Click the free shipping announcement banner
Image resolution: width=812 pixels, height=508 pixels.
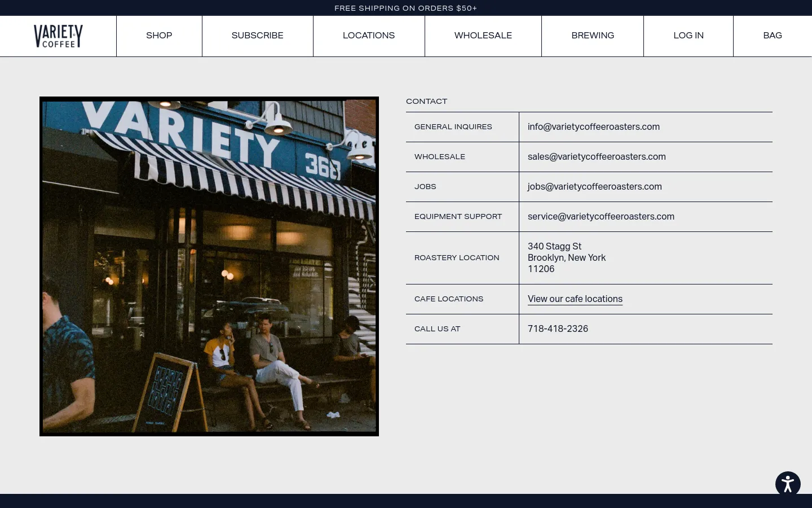coord(406,8)
